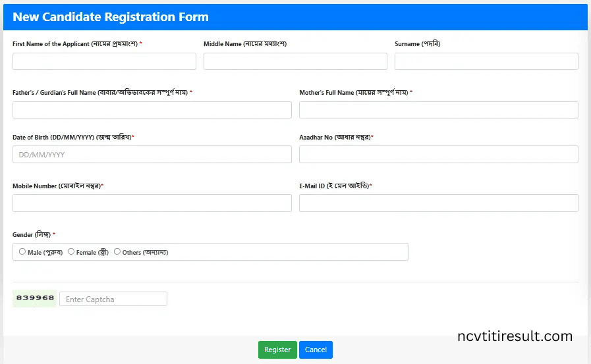591x364 pixels.
Task: Select the Mobile Number text box
Action: click(x=152, y=203)
